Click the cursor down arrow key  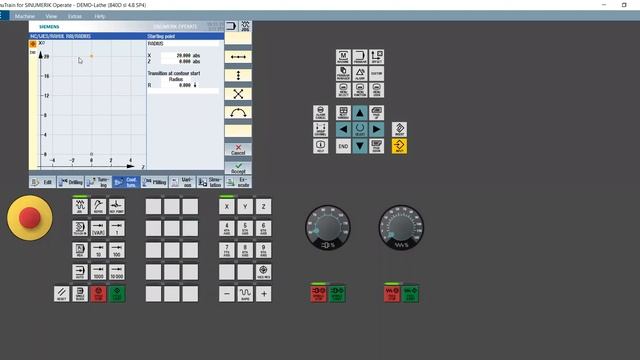tap(360, 146)
